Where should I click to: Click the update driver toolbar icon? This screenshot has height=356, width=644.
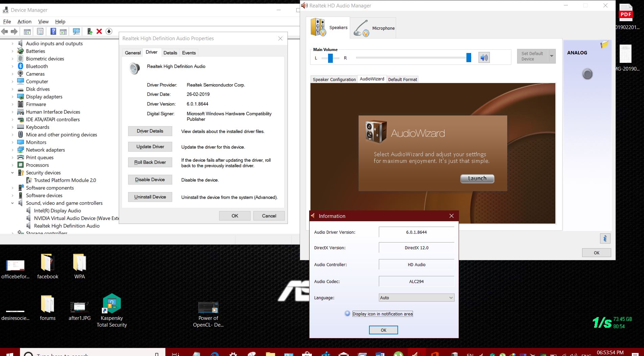[x=90, y=31]
